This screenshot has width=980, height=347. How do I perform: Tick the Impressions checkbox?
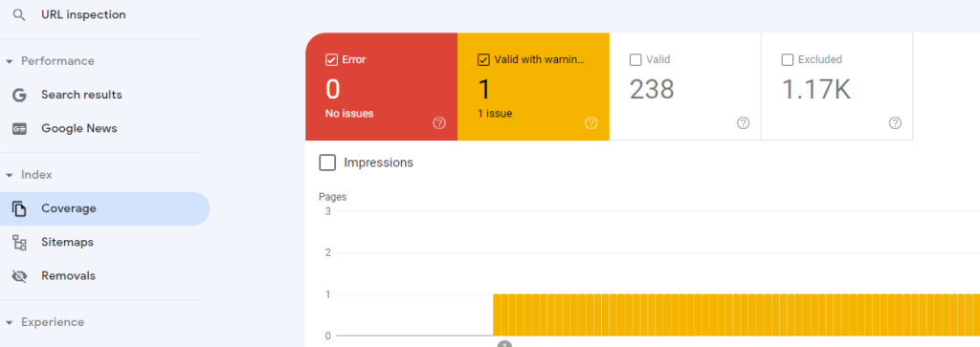pos(327,163)
